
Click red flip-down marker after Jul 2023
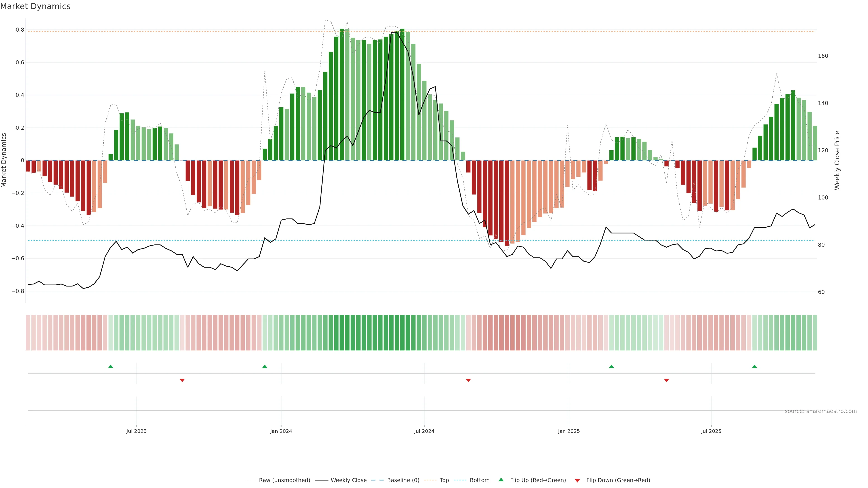182,380
